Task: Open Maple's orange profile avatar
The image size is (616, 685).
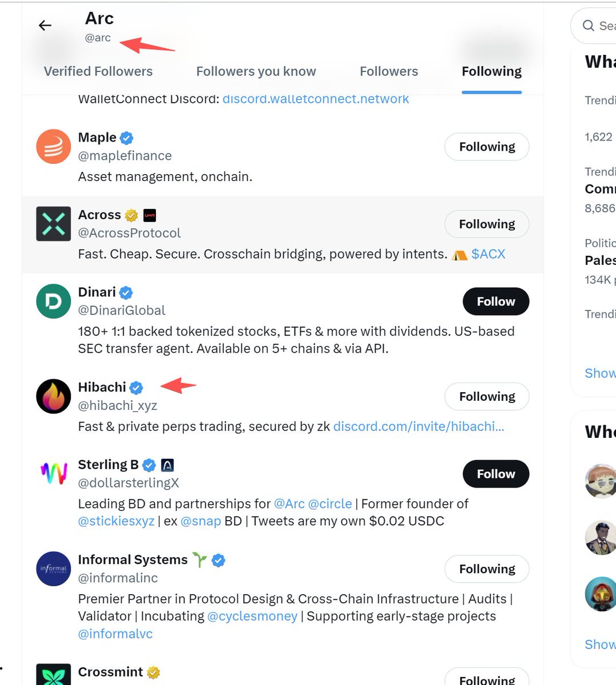Action: point(54,147)
